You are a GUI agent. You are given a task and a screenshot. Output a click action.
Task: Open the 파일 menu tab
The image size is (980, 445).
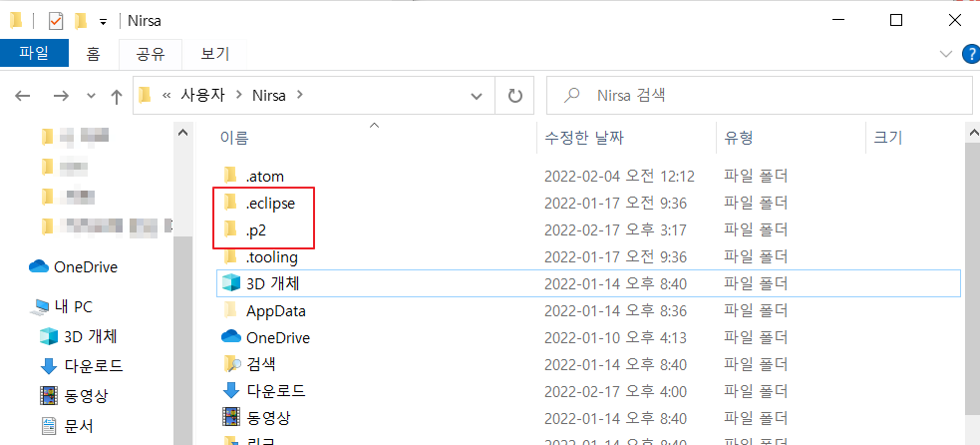click(x=34, y=53)
